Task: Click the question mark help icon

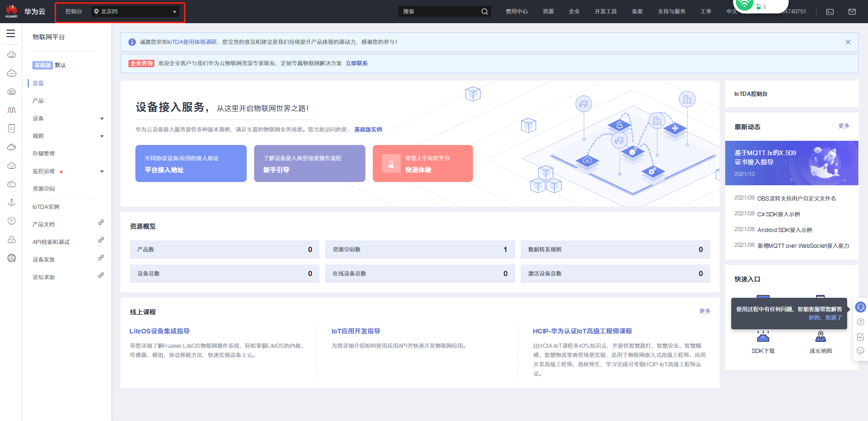Action: 861,322
